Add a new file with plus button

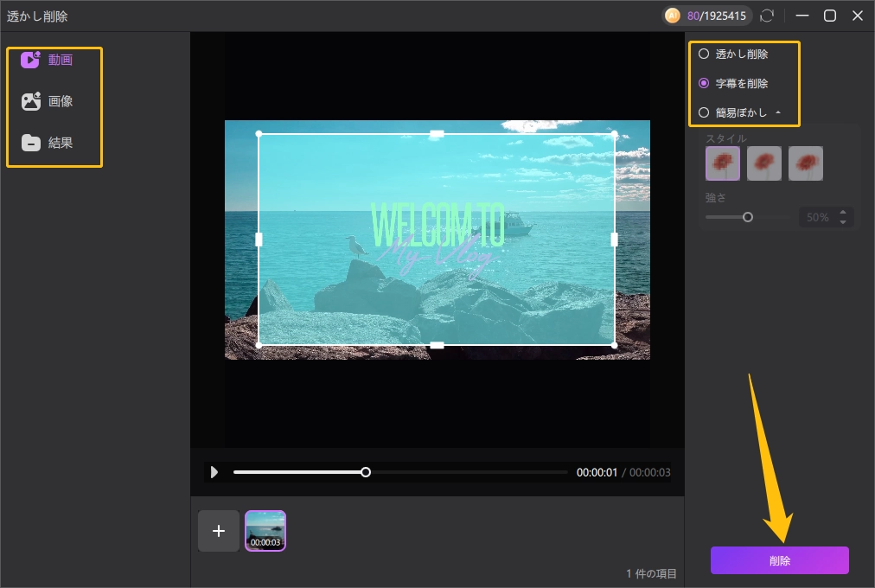click(219, 531)
